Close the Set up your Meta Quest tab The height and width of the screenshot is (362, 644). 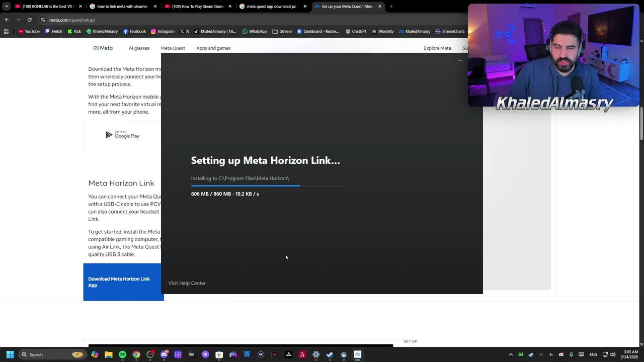coord(379,7)
